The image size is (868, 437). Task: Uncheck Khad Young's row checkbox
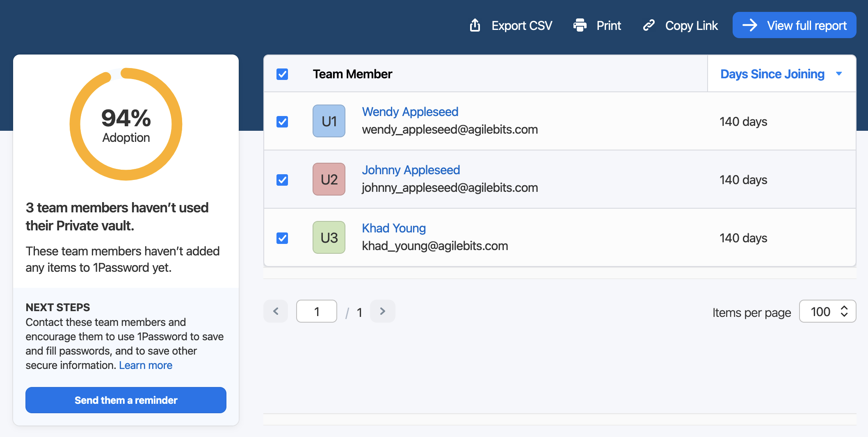pos(282,238)
